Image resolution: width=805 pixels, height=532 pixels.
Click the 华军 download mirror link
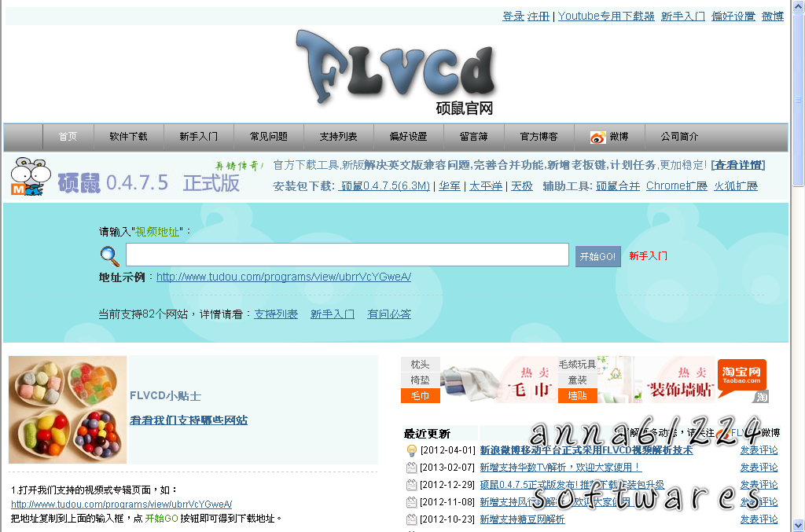pos(449,185)
